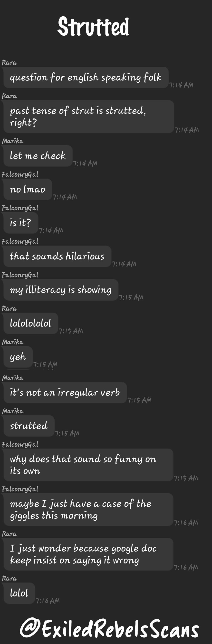Select message "question for english speaking folk"
Image resolution: width=212 pixels, height=644 pixels.
pos(86,78)
